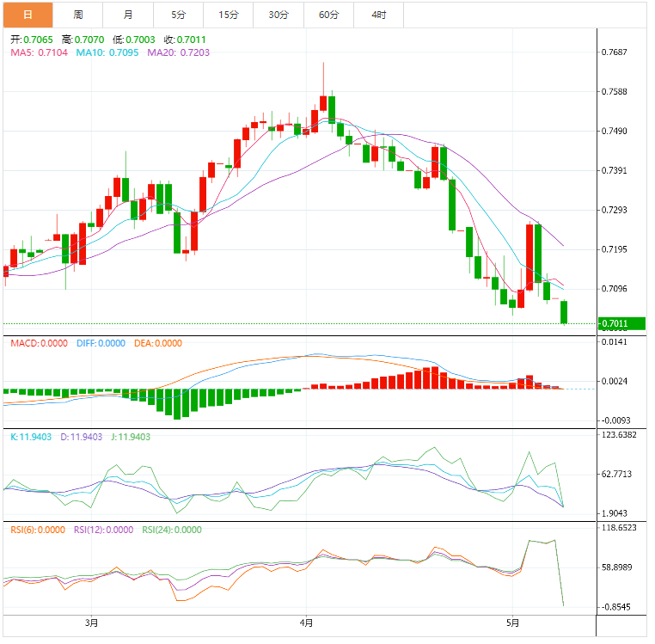The width and height of the screenshot is (655, 644).
Task: Click the current price tag 0.7011
Action: click(x=621, y=323)
